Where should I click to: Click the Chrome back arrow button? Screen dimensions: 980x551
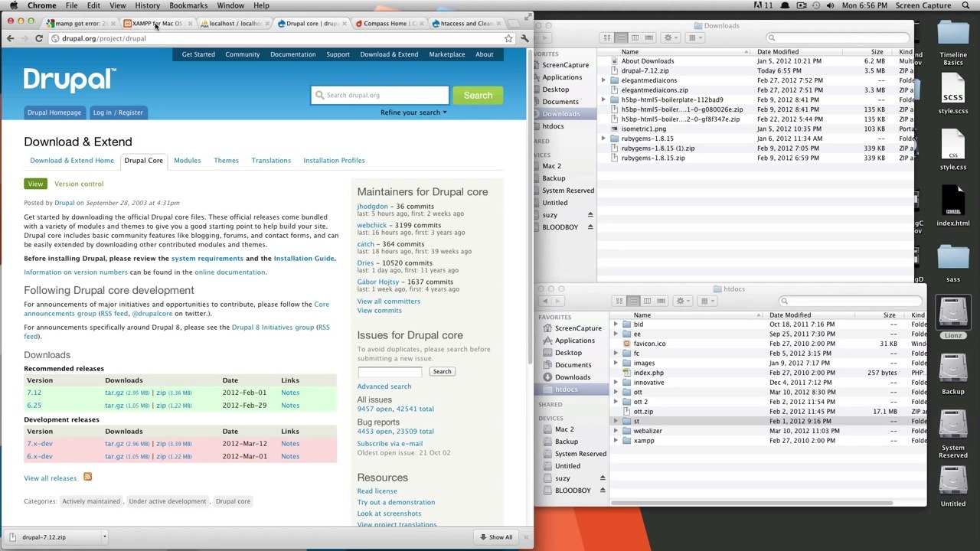click(x=11, y=38)
